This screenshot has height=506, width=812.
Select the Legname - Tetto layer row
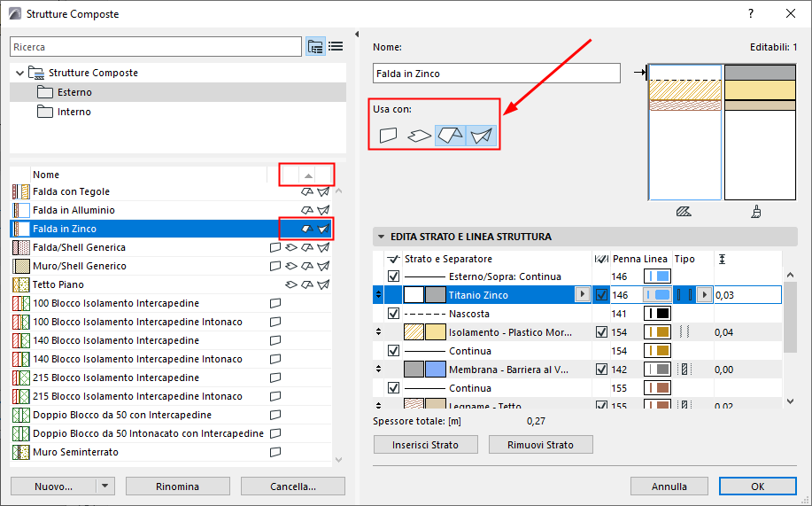point(577,403)
